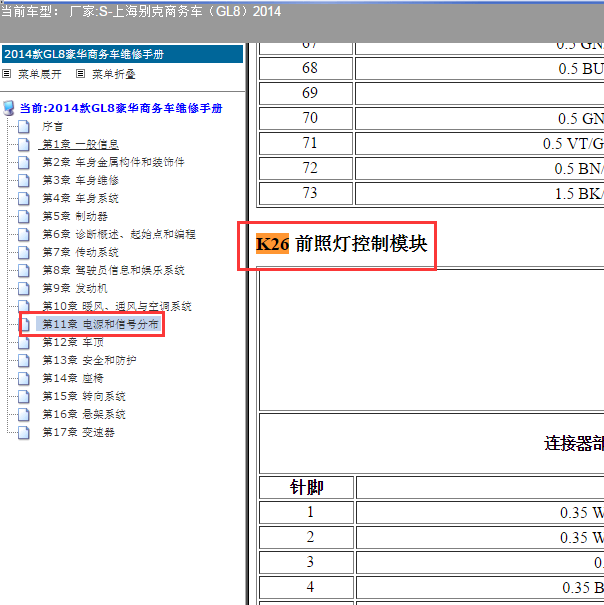Click the 菜单折叠 collapse icon

(x=80, y=73)
